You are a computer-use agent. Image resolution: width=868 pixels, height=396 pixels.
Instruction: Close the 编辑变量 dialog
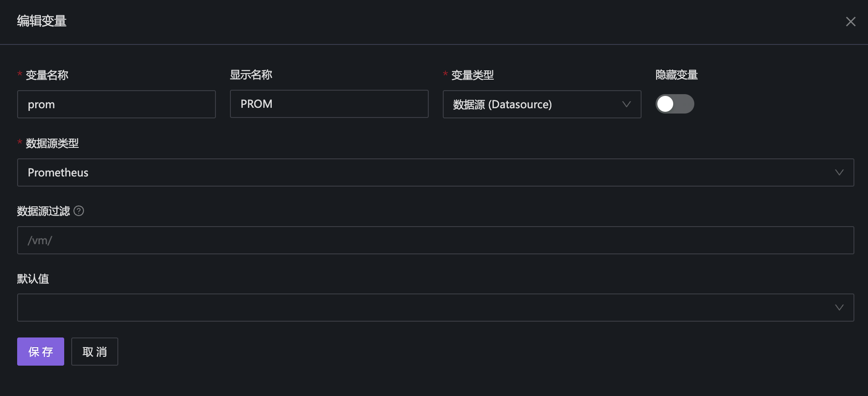pyautogui.click(x=850, y=22)
